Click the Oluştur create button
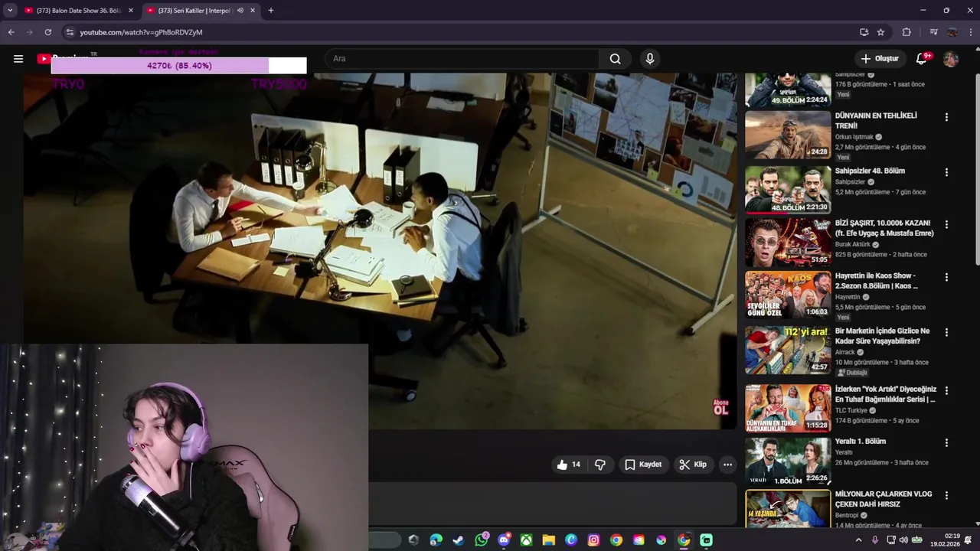Viewport: 980px width, 551px height. pyautogui.click(x=879, y=59)
